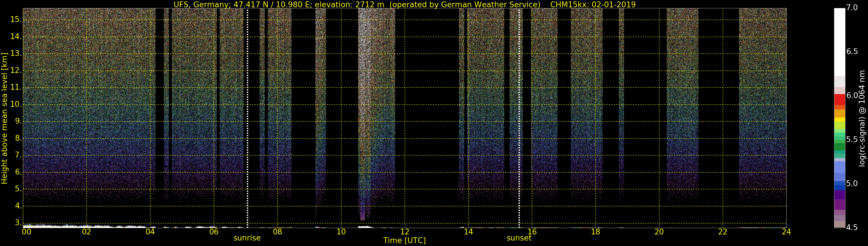Click the '7.0' colorbar scale value

click(x=852, y=8)
